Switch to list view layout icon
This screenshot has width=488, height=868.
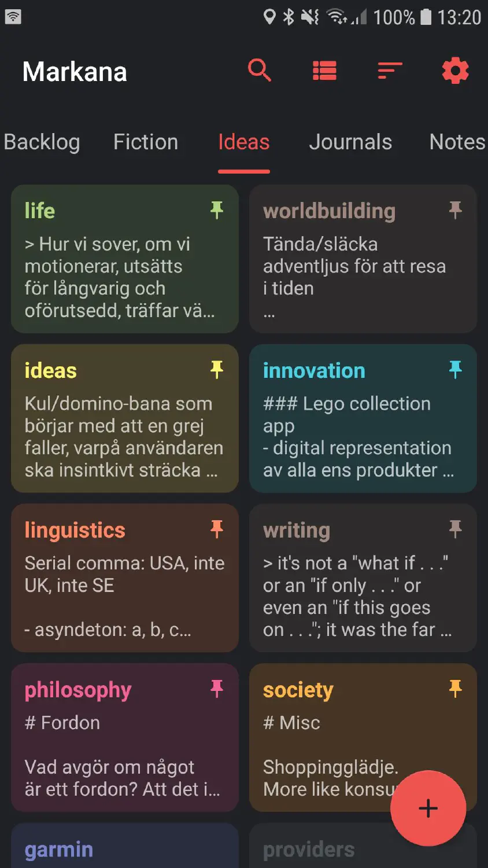324,71
